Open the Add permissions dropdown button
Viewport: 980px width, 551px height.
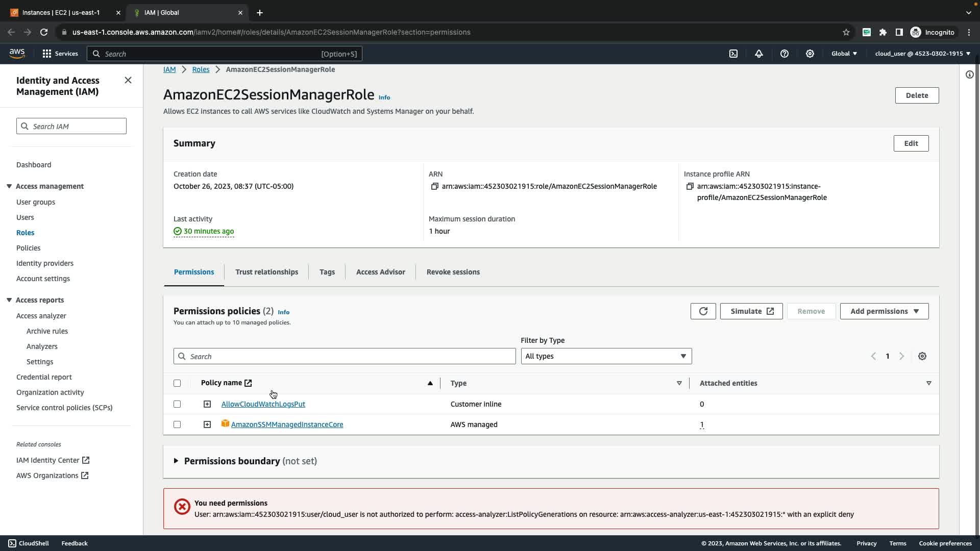click(884, 311)
